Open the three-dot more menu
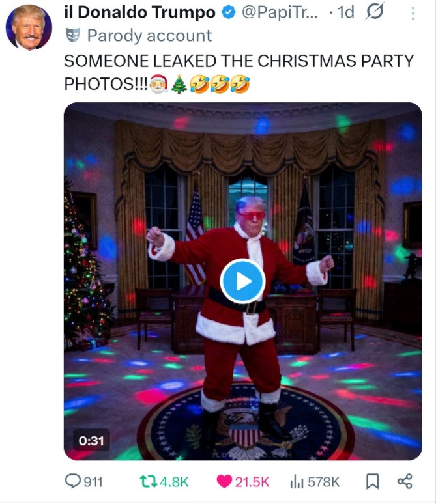436x504 pixels. [413, 14]
